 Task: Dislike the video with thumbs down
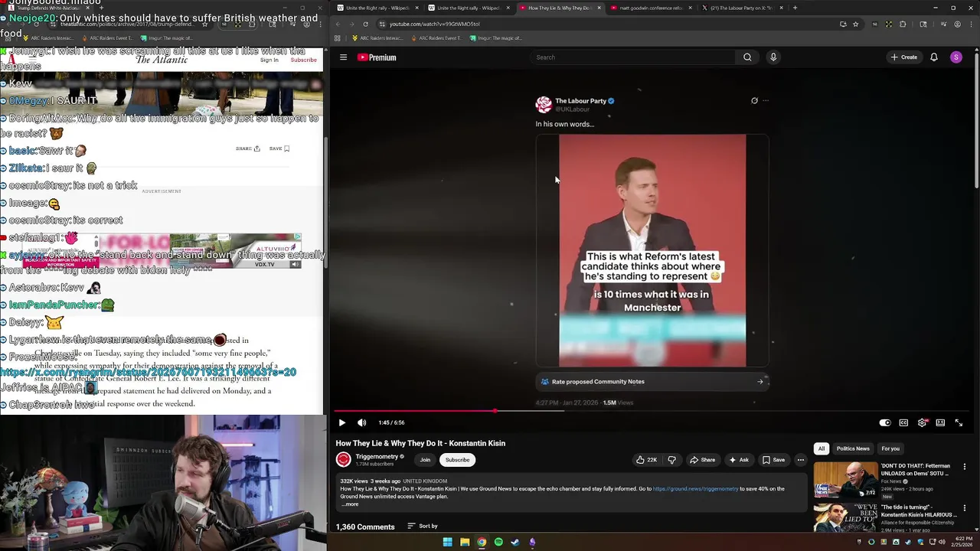coord(671,460)
